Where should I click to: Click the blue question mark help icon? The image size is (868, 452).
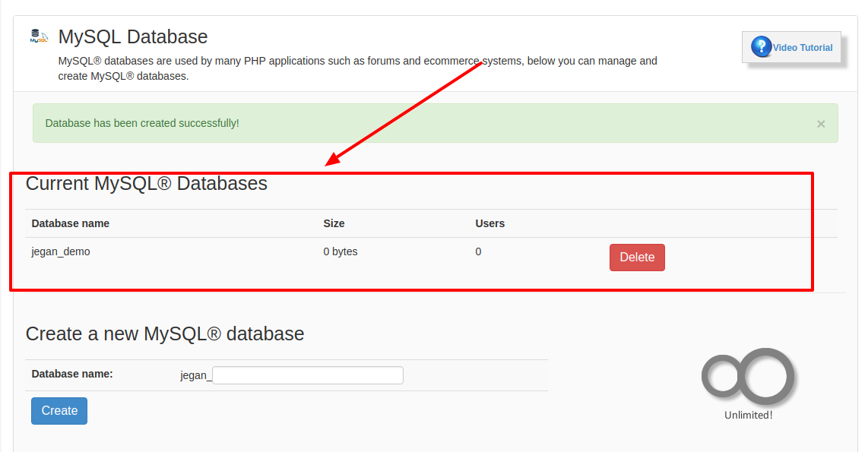click(x=761, y=46)
